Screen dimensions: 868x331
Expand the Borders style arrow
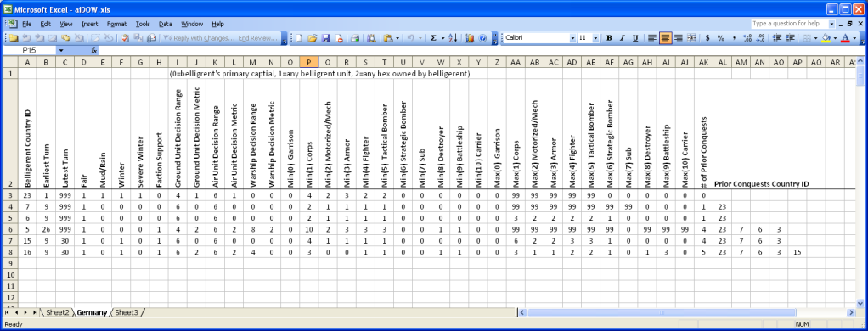[816, 38]
